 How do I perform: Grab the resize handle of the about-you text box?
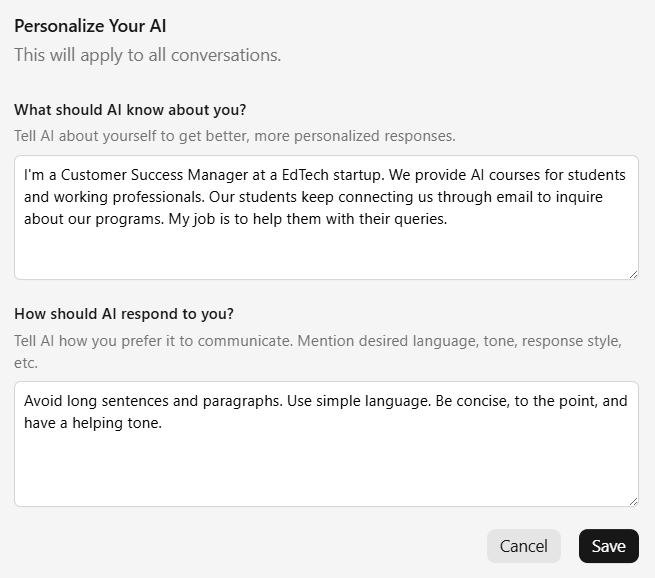pos(633,274)
